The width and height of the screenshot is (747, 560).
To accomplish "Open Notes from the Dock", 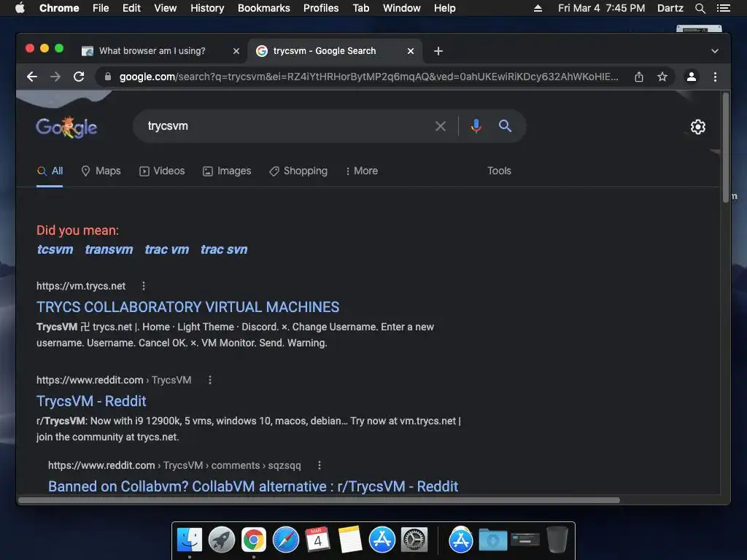I will click(x=350, y=540).
